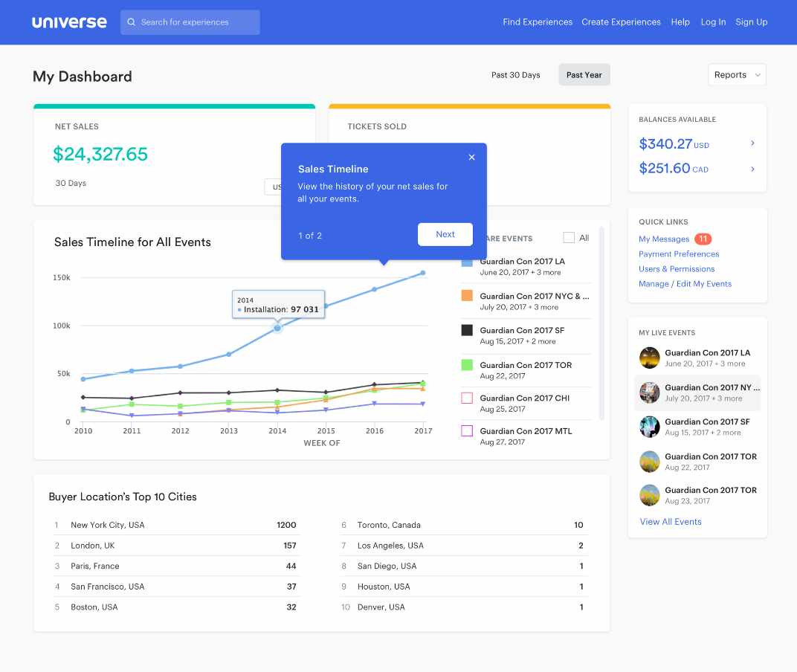Click the 11 messages notification badge
Screen dimensions: 797x672
(x=703, y=239)
